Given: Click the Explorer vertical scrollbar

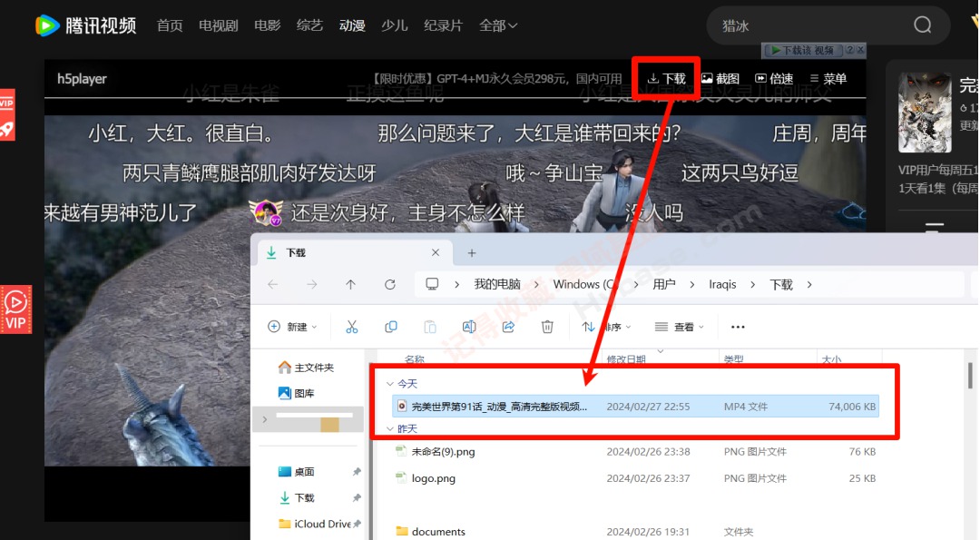Looking at the screenshot, I should click(970, 375).
